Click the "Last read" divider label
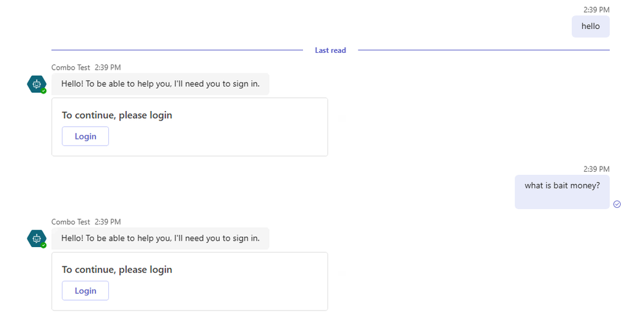Image resolution: width=644 pixels, height=322 pixels. (330, 50)
